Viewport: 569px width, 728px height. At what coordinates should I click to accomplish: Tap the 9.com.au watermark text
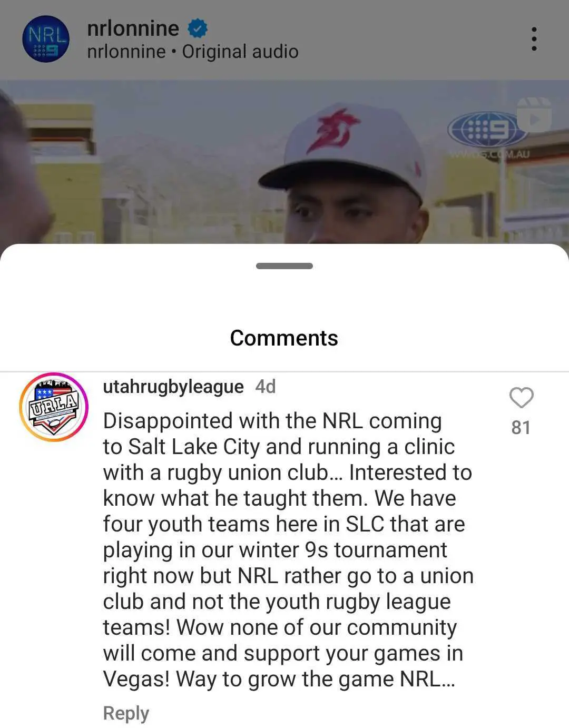coord(489,154)
